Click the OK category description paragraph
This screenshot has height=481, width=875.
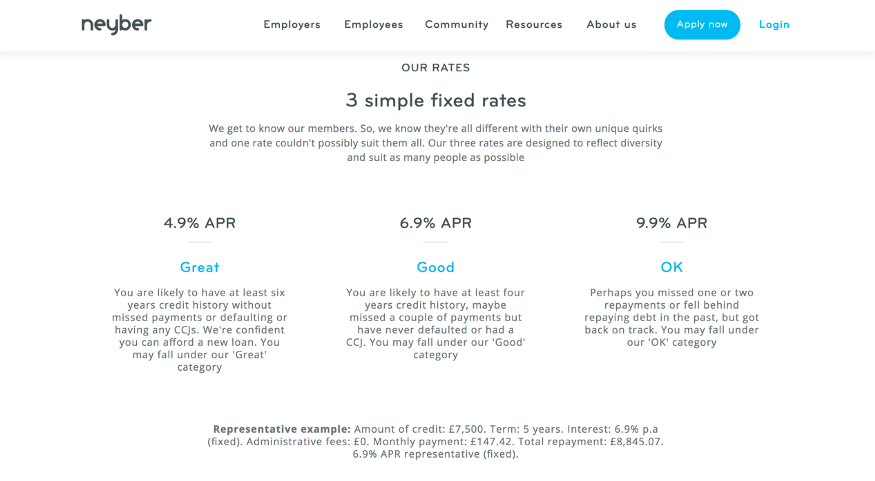point(672,318)
